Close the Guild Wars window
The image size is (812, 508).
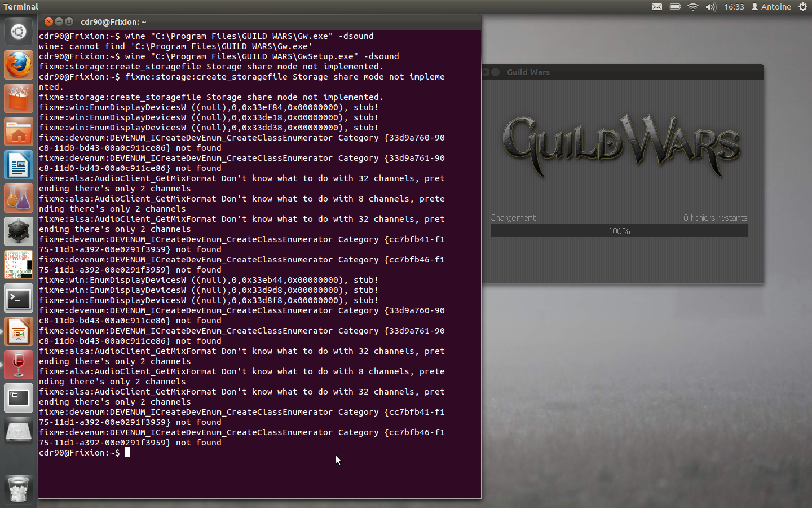pos(485,72)
